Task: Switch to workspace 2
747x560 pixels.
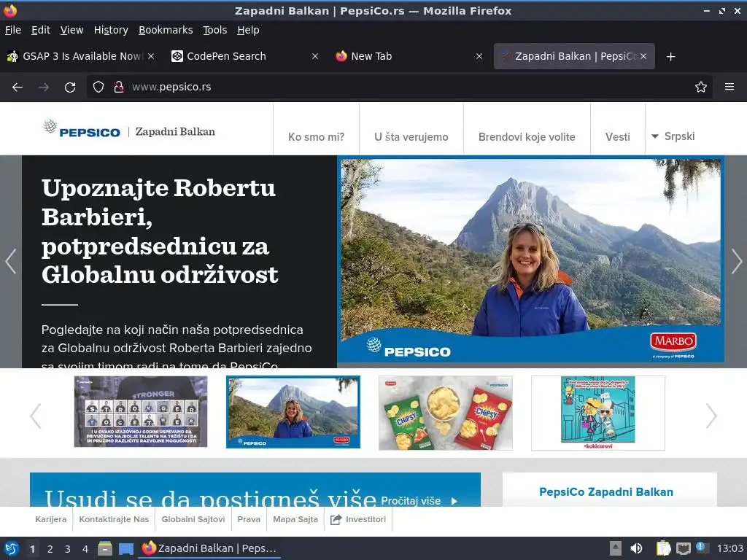Action: (x=50, y=549)
